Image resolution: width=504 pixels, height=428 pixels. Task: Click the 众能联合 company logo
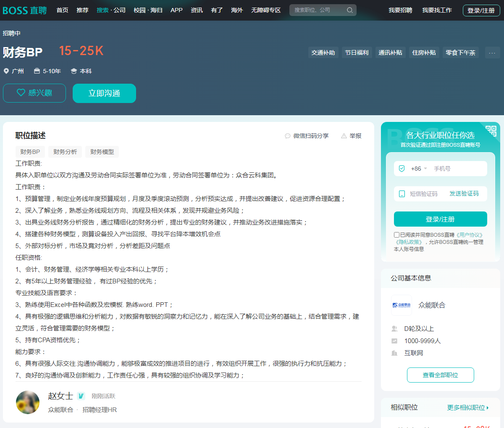pyautogui.click(x=402, y=305)
